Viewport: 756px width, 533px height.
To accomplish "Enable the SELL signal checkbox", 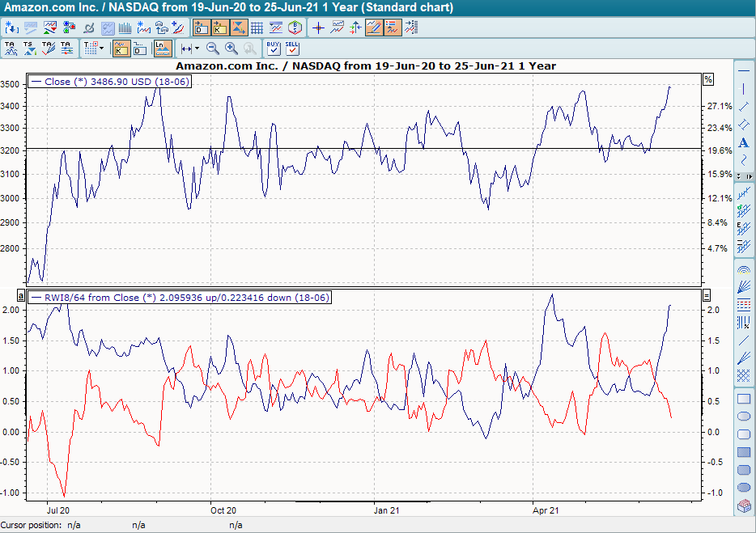I will pyautogui.click(x=291, y=50).
